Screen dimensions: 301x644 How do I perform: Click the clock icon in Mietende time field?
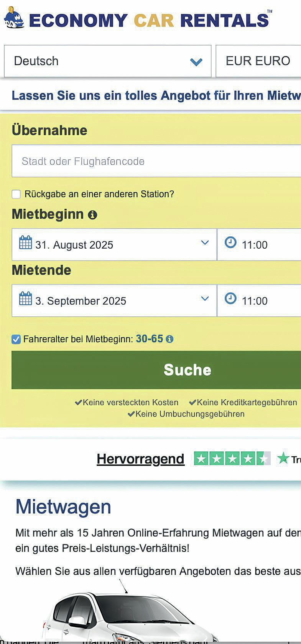coord(230,298)
